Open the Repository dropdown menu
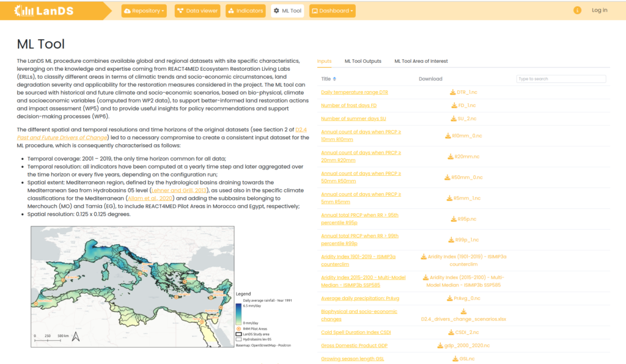626x364 pixels. pyautogui.click(x=144, y=11)
